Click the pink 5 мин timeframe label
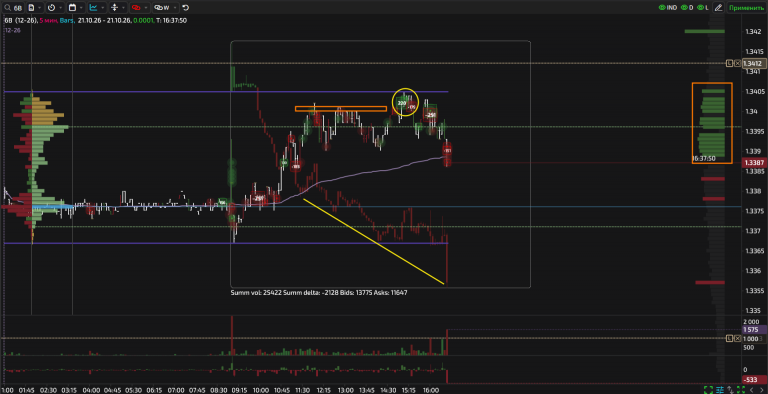Image resolution: width=768 pixels, height=394 pixels. point(48,21)
